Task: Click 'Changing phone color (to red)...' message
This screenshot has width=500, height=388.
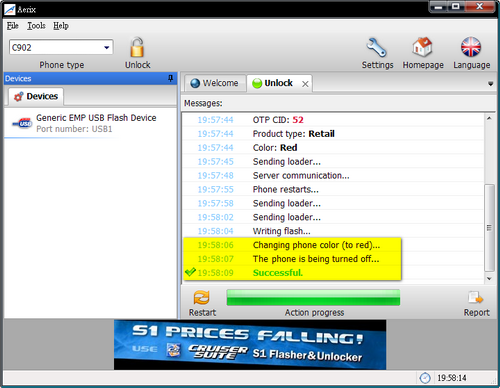Action: [x=316, y=245]
